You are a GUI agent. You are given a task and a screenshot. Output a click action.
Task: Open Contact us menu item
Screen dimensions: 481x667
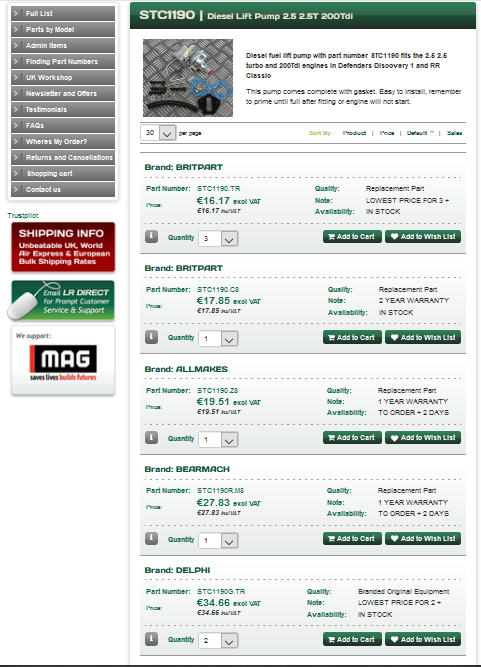(63, 190)
